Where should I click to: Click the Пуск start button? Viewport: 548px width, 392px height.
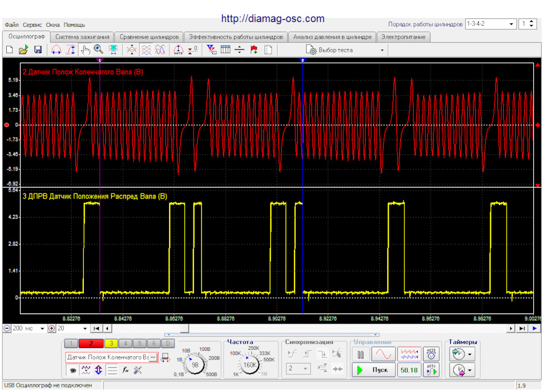373,370
